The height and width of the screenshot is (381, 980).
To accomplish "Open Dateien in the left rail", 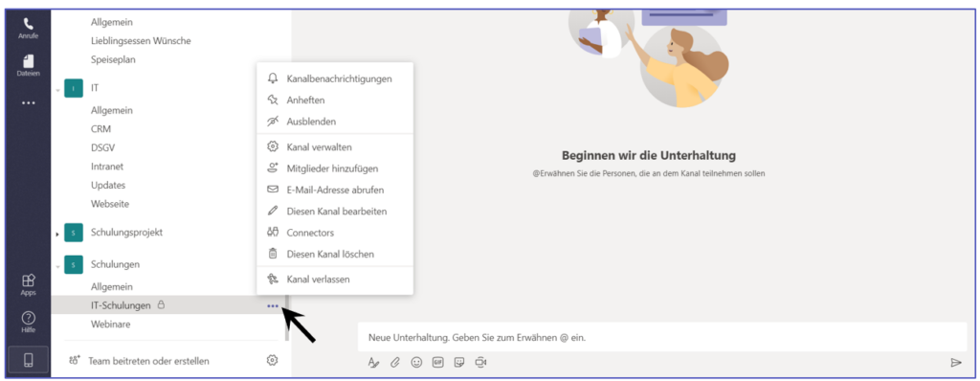I will (28, 66).
